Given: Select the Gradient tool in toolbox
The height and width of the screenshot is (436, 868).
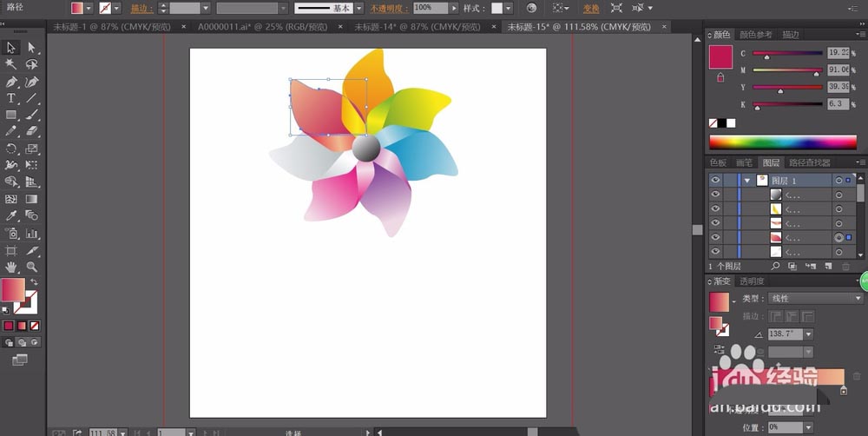Looking at the screenshot, I should pyautogui.click(x=31, y=199).
